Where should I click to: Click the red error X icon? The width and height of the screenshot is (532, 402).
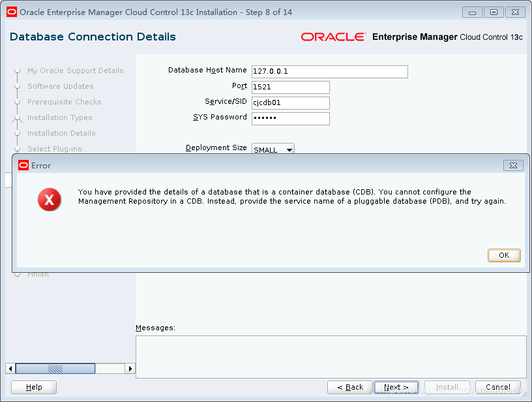point(49,199)
